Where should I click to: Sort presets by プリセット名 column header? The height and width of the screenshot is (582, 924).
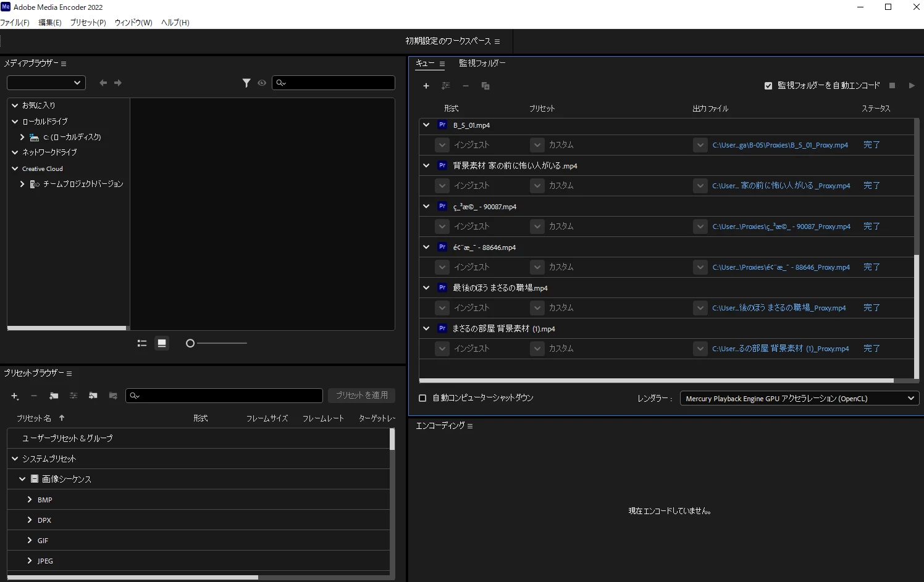pos(34,418)
